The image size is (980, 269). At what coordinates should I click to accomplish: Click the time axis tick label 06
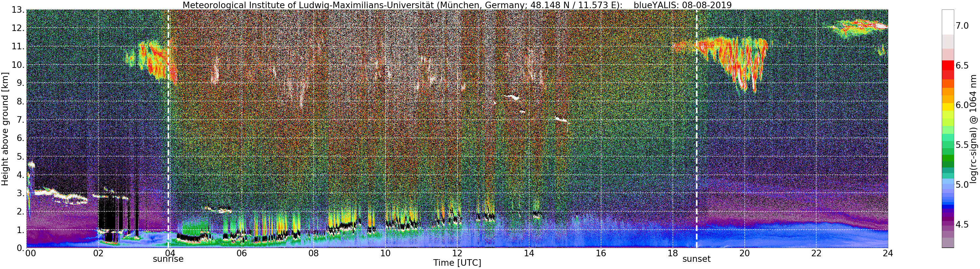[x=242, y=253]
